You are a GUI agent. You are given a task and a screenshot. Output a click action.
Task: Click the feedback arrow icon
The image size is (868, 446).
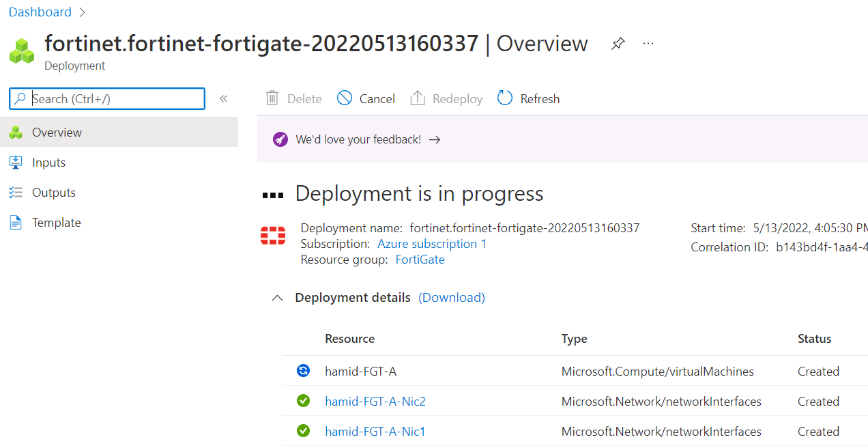point(435,139)
